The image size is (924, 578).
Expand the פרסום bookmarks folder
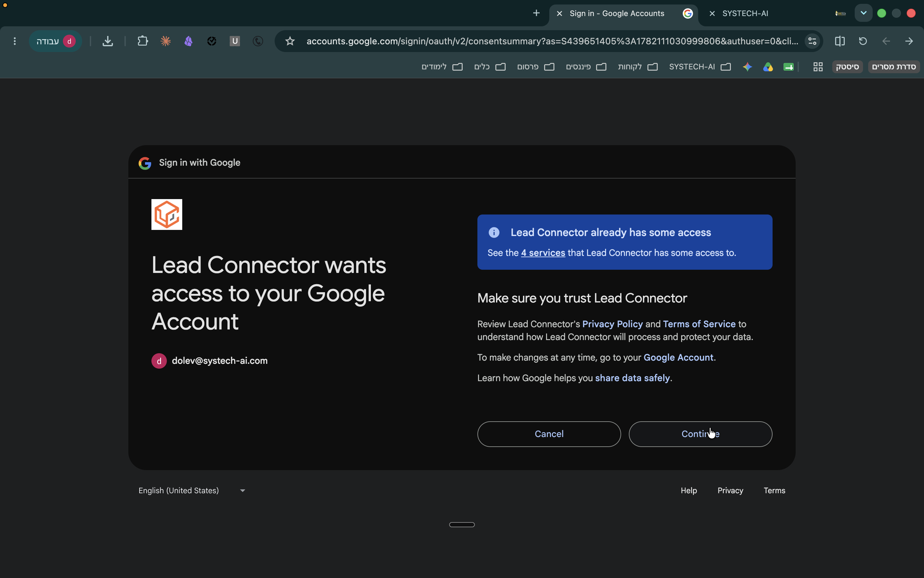536,67
